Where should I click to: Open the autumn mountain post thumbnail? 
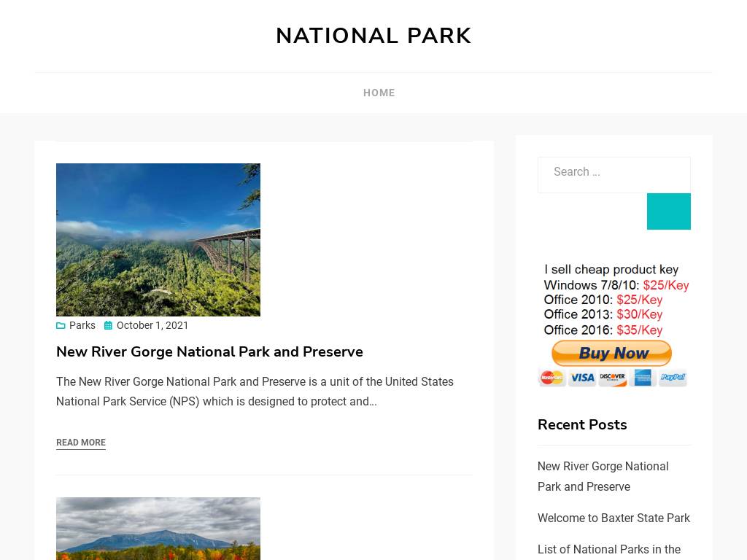point(158,529)
